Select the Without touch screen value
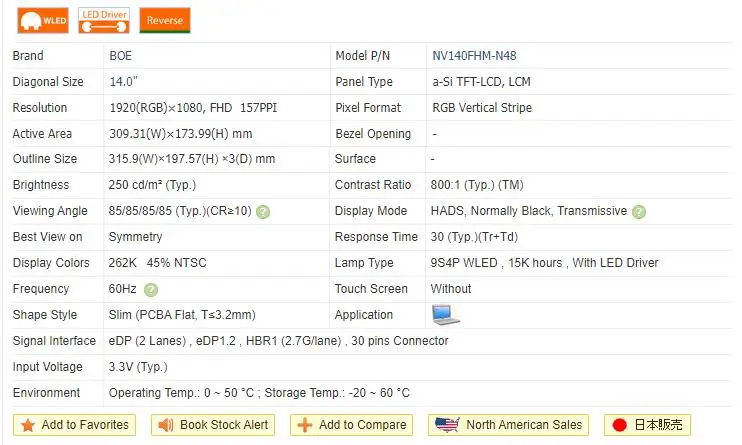The width and height of the screenshot is (742, 445). pos(450,289)
